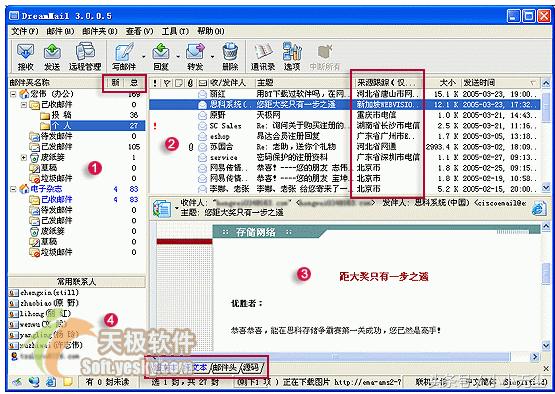Click the message list scroll-down arrow
The height and width of the screenshot is (394, 555).
pos(546,189)
